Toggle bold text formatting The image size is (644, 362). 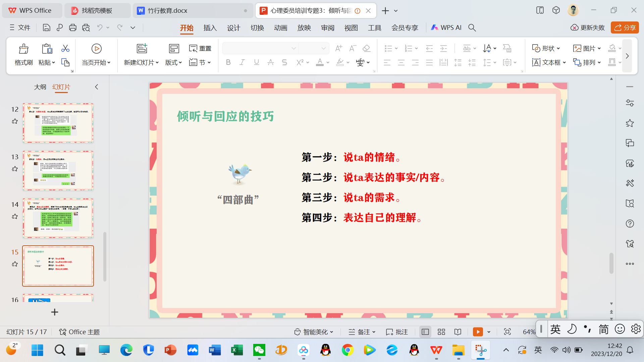[228, 62]
